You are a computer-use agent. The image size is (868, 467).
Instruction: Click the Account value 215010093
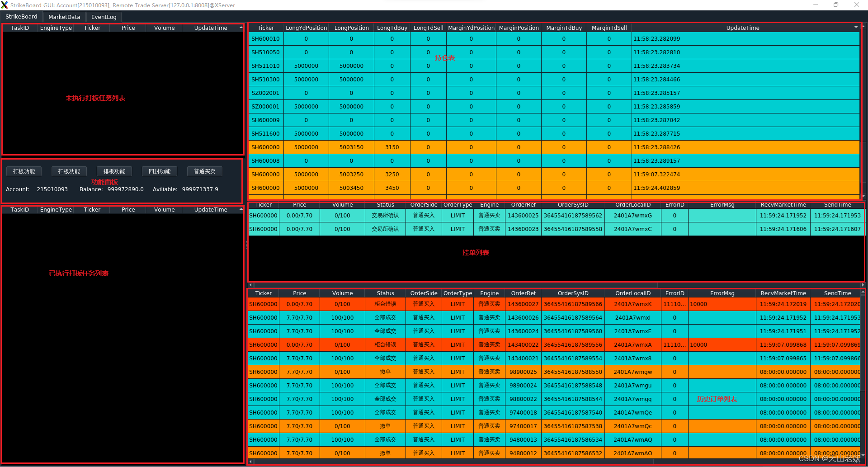(52, 189)
